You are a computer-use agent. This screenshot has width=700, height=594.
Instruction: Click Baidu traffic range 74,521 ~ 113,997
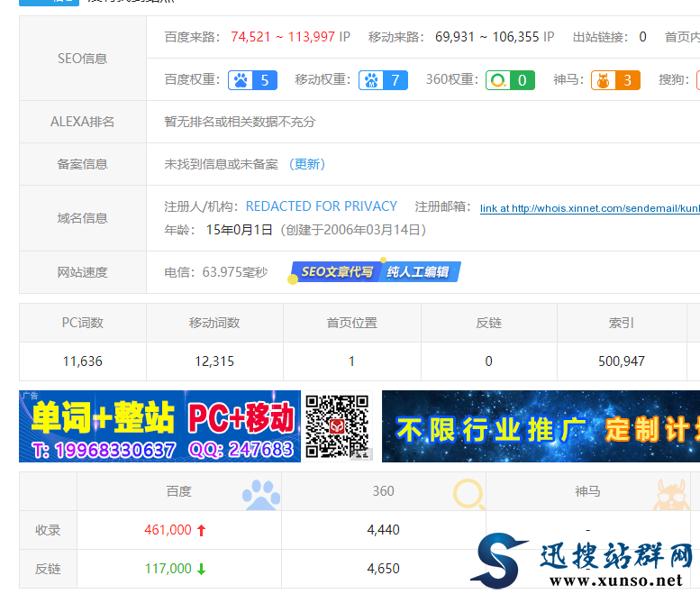(283, 37)
